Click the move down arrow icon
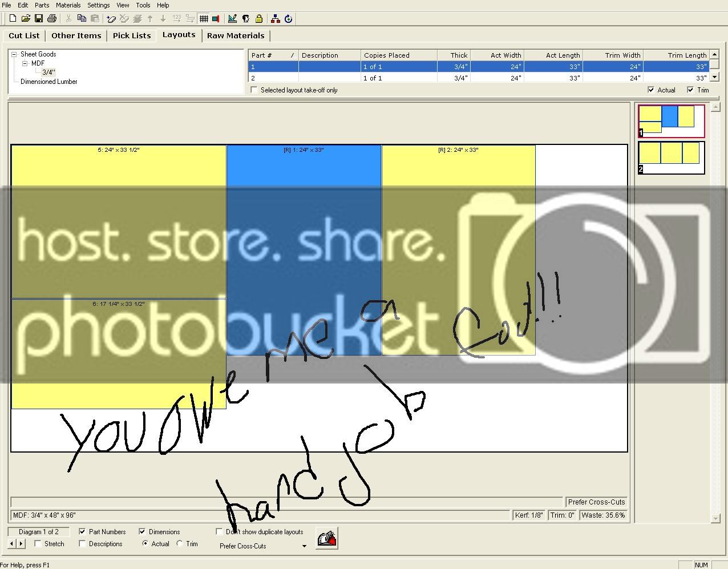 click(x=163, y=19)
